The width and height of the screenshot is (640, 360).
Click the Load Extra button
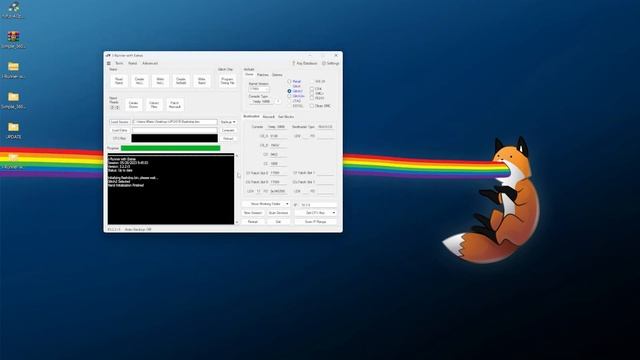pyautogui.click(x=120, y=130)
